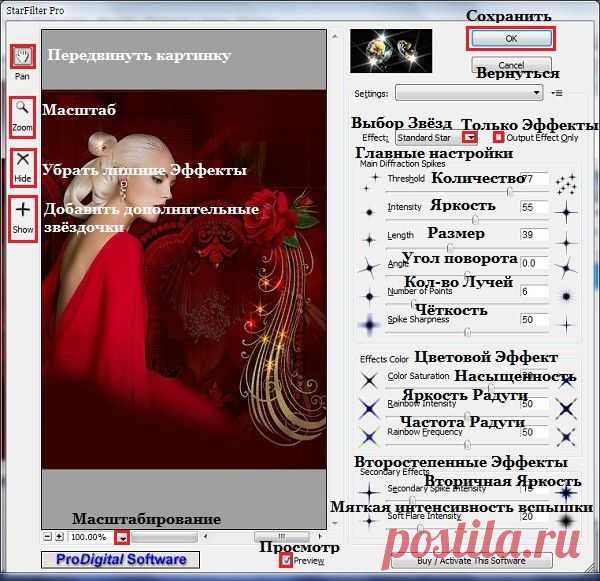This screenshot has width=600, height=581.
Task: Toggle Output Effect Only checkbox
Action: coord(498,137)
